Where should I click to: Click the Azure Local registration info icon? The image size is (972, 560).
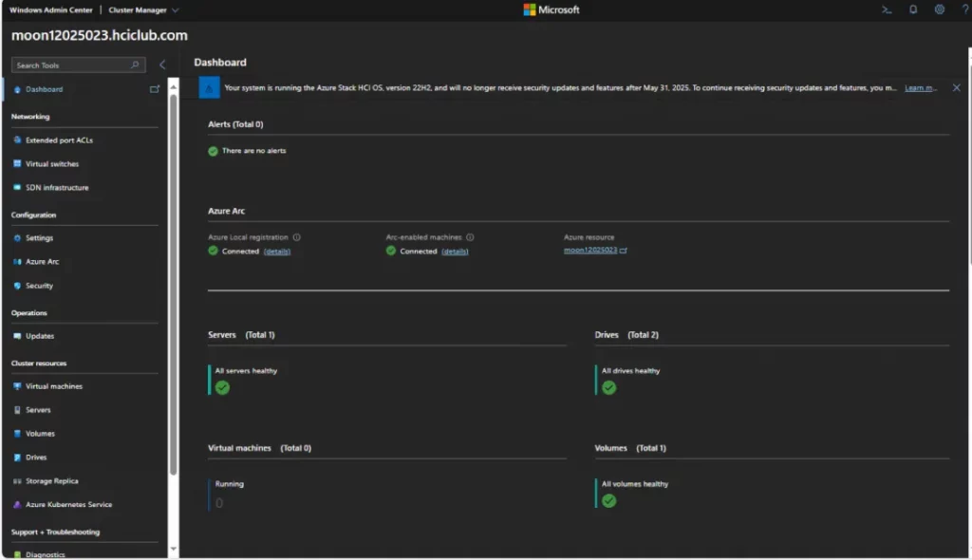[296, 237]
